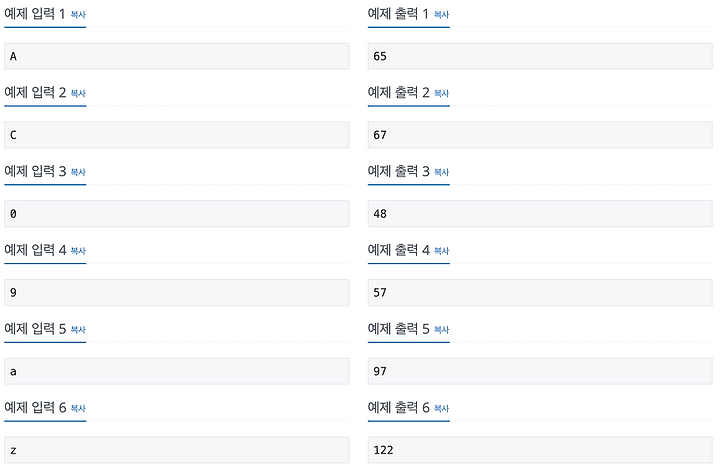Copy example output 6 via 복사 link
Image resolution: width=720 pixels, height=472 pixels.
pos(441,409)
